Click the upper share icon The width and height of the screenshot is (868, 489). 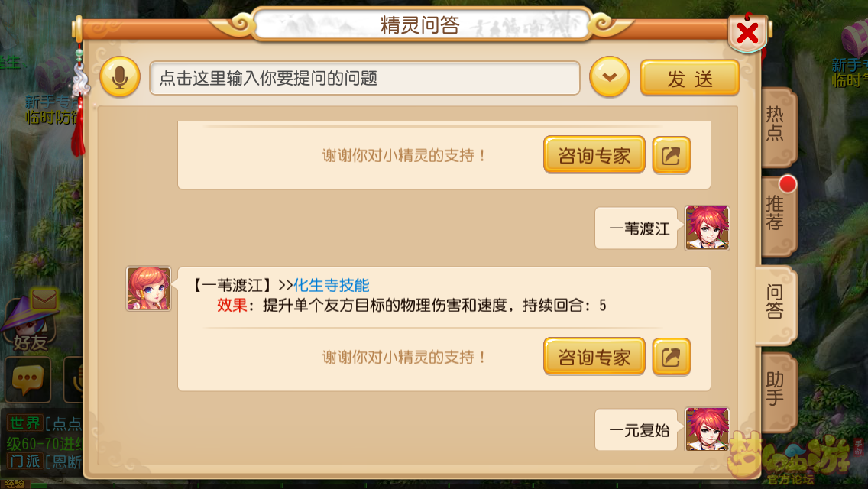(x=671, y=155)
